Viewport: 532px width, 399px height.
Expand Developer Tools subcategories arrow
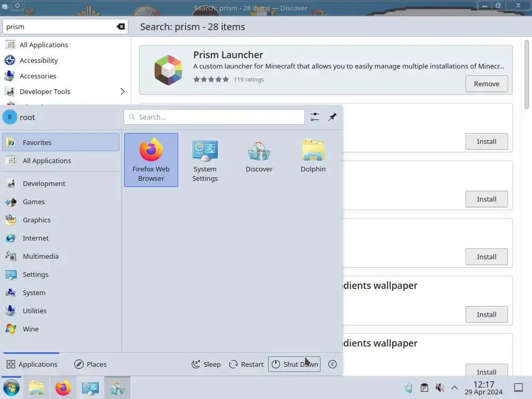coord(123,91)
